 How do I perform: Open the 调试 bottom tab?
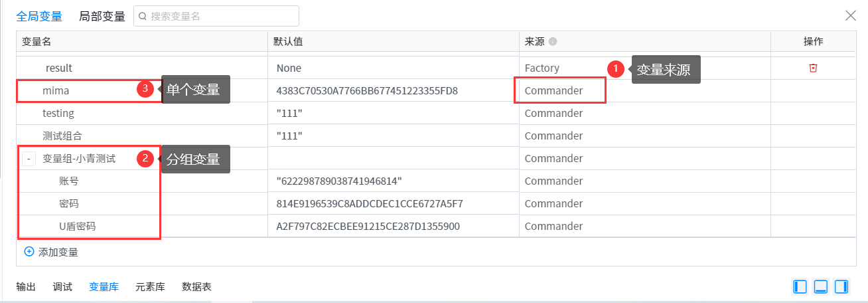click(x=62, y=287)
